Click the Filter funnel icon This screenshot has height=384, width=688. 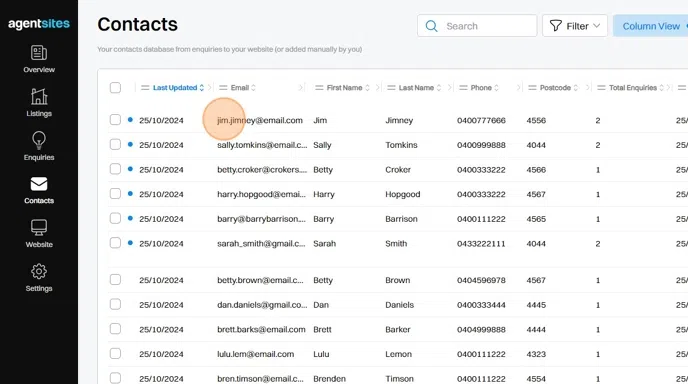coord(555,26)
